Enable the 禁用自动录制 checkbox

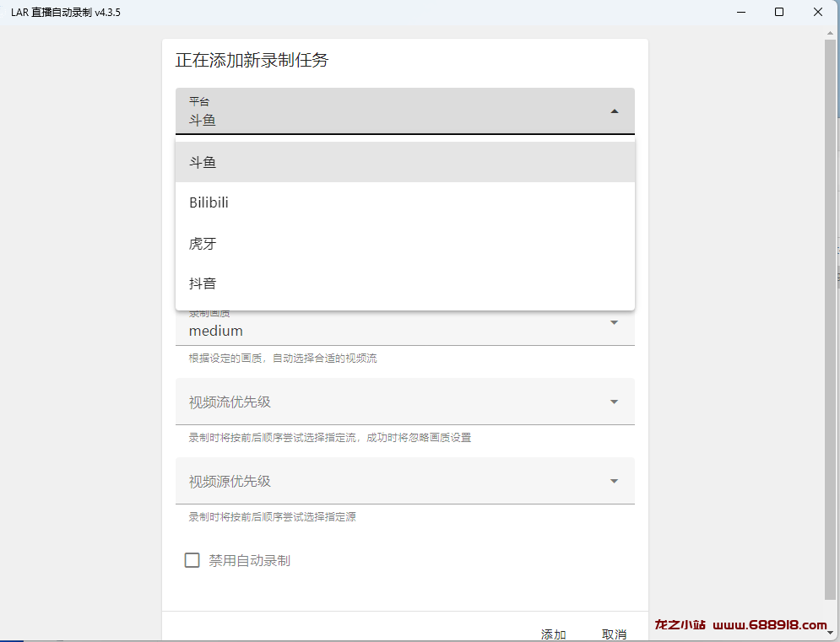pyautogui.click(x=192, y=560)
